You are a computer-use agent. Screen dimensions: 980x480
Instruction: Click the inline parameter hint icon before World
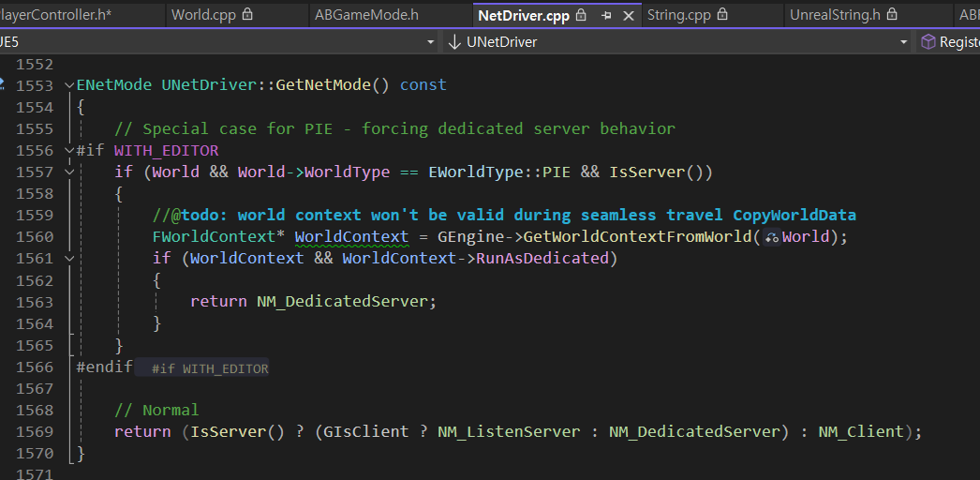771,237
